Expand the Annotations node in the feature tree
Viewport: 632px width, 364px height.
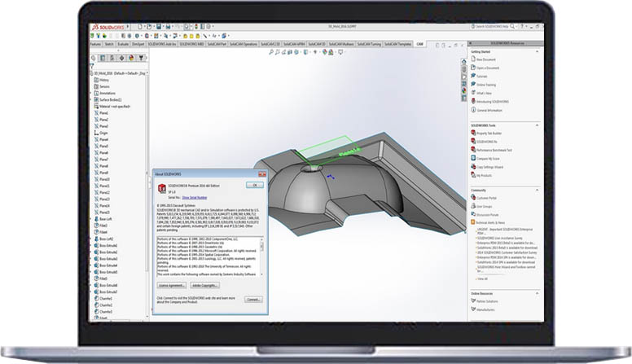click(x=90, y=93)
